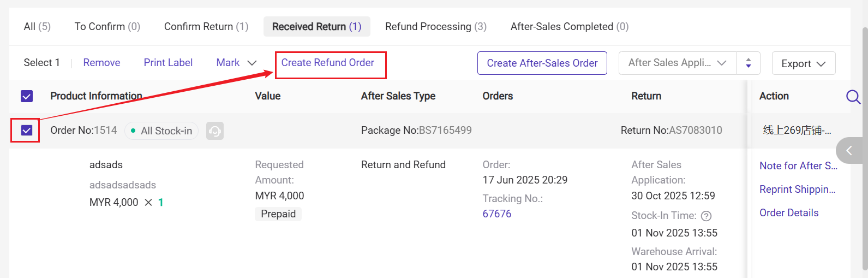Click the Stock-In Time help icon
Screen dimensions: 868x278
click(706, 216)
